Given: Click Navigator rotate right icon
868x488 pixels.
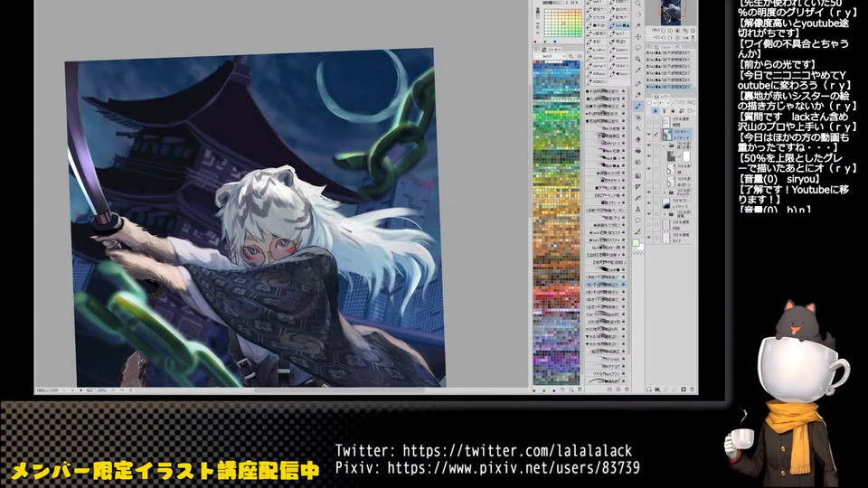Looking at the screenshot, I should pos(670,38).
